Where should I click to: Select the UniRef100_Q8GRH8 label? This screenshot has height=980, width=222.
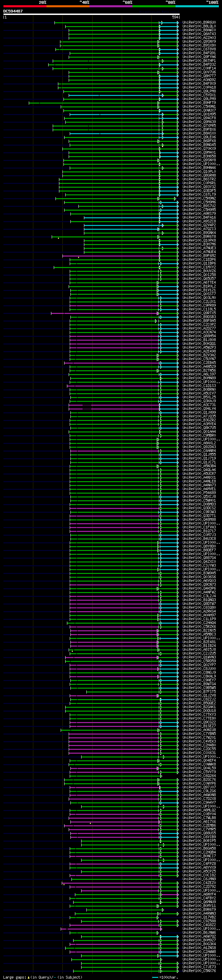tap(199, 175)
